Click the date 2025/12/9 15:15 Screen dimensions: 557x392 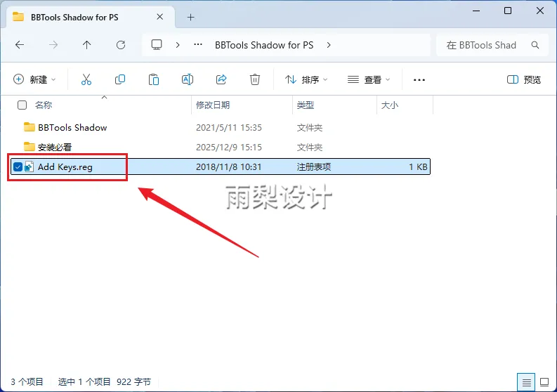[229, 147]
